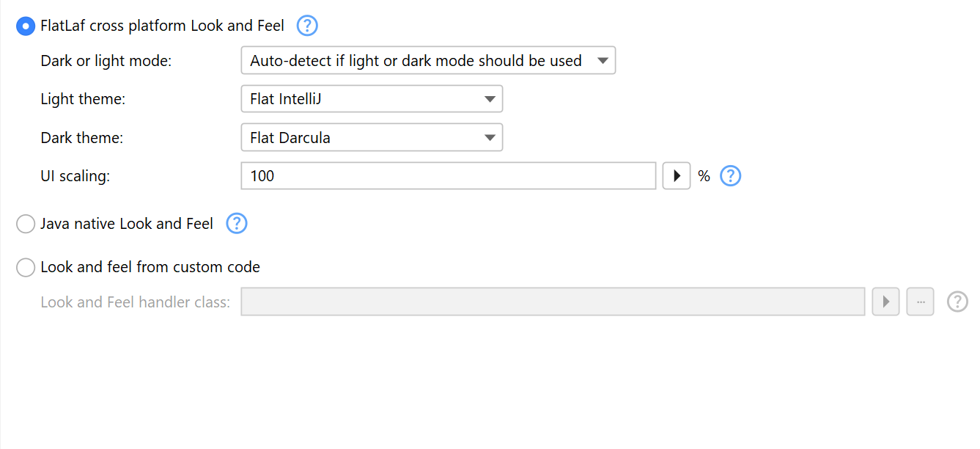Click the ellipsis browse button for handler class

tap(921, 302)
